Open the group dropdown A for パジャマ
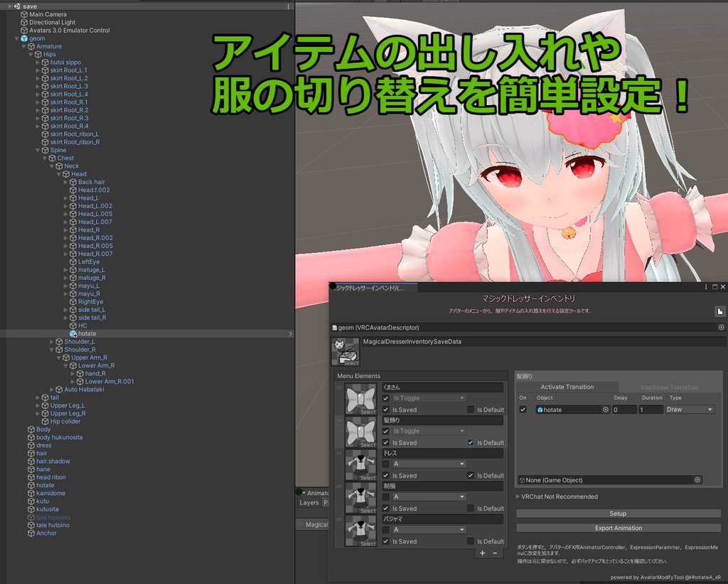The height and width of the screenshot is (584, 728). coord(429,530)
